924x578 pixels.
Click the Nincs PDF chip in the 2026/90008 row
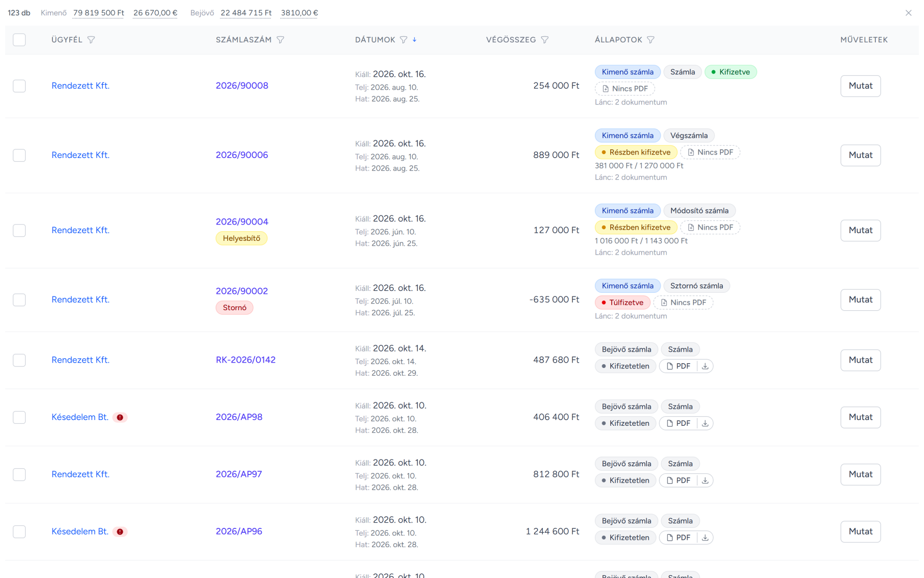point(625,89)
